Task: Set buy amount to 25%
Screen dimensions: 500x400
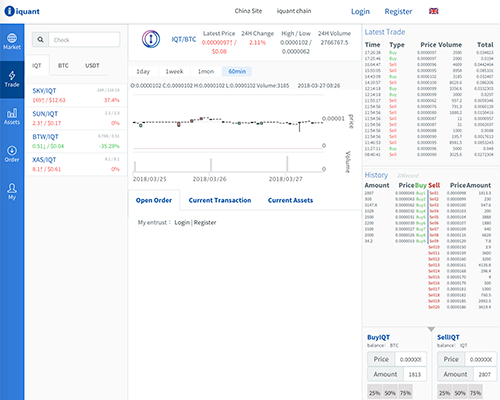Action: [x=375, y=393]
